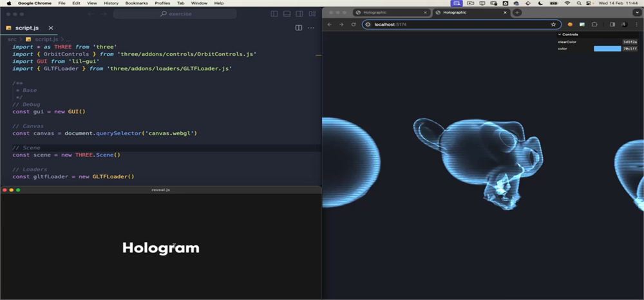644x300 pixels.
Task: Toggle primary sidebar in VS Code title bar
Action: coord(274,14)
